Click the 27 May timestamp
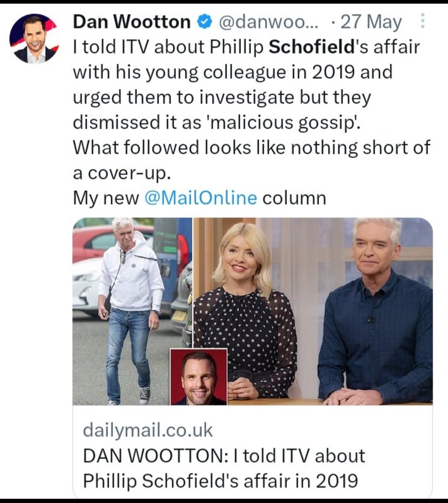The width and height of the screenshot is (448, 503). pos(371,22)
